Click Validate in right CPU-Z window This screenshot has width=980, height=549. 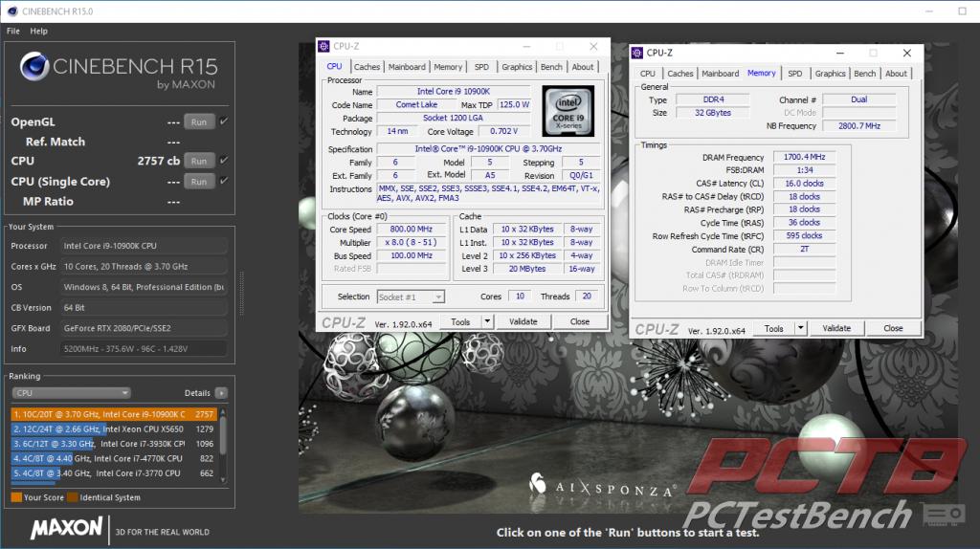point(836,328)
